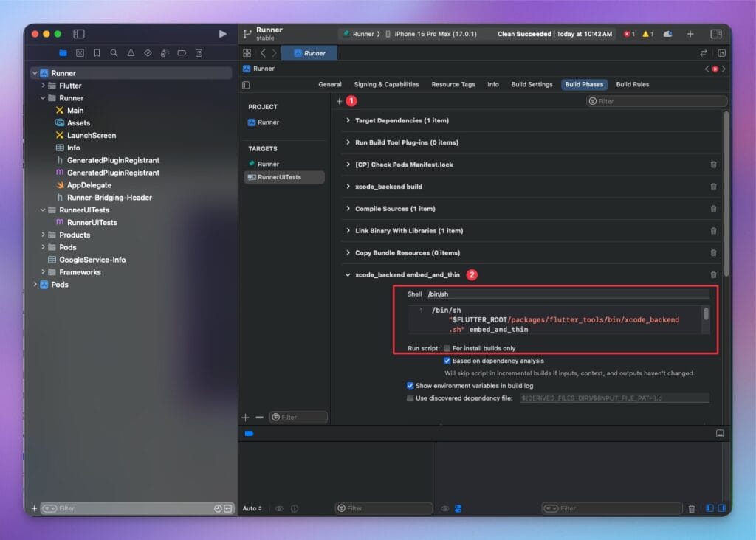Click the Shell path field

tap(568, 294)
